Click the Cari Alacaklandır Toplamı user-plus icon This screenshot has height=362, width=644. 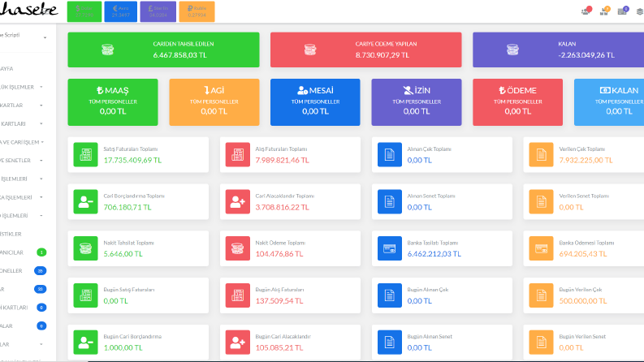[x=237, y=201]
